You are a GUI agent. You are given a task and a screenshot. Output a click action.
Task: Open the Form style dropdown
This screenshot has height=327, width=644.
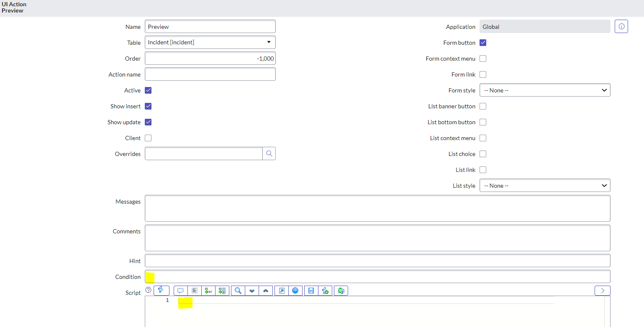tap(545, 90)
